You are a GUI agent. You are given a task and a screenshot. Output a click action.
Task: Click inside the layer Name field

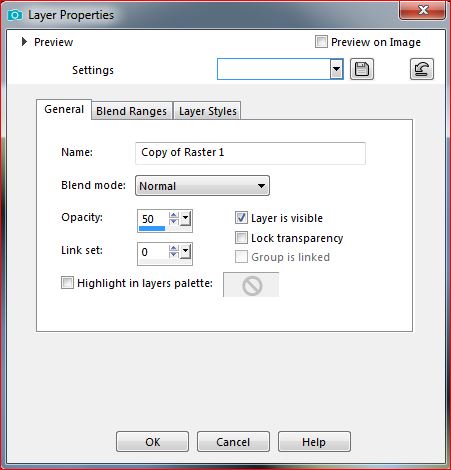tap(250, 153)
